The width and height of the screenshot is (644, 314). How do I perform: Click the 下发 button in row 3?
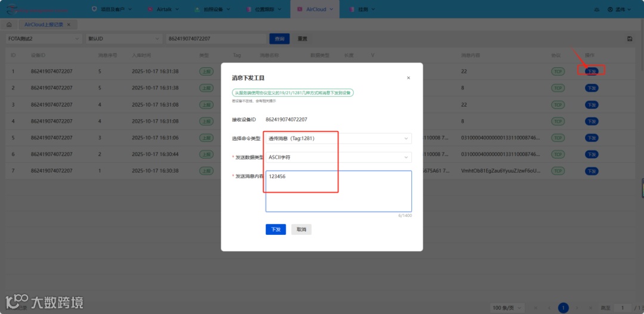click(592, 105)
